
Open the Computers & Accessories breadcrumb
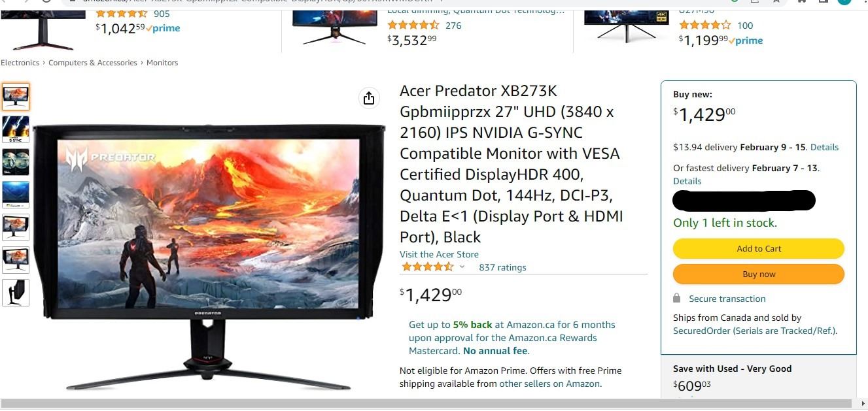click(x=93, y=63)
